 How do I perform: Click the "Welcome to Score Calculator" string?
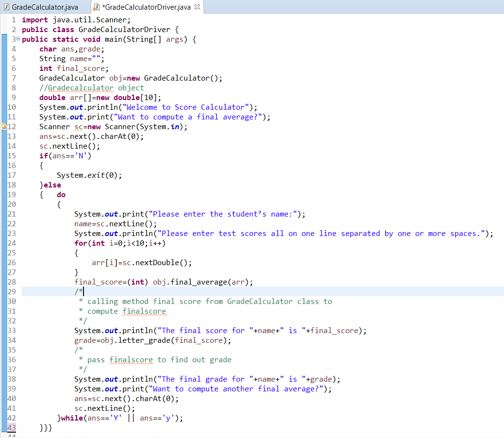tap(186, 107)
